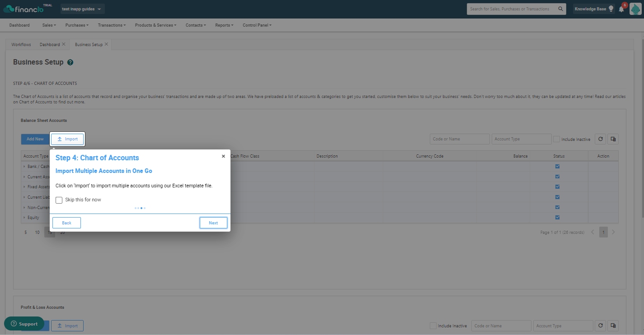Refresh the Profit & Loss Accounts grid
The height and width of the screenshot is (335, 644).
(x=600, y=326)
